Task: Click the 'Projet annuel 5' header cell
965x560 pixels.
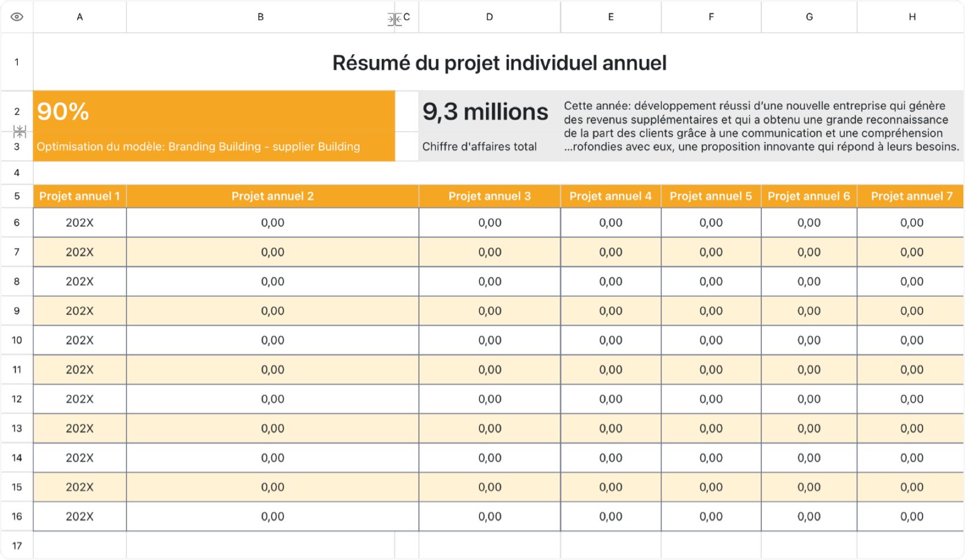Action: pos(711,196)
